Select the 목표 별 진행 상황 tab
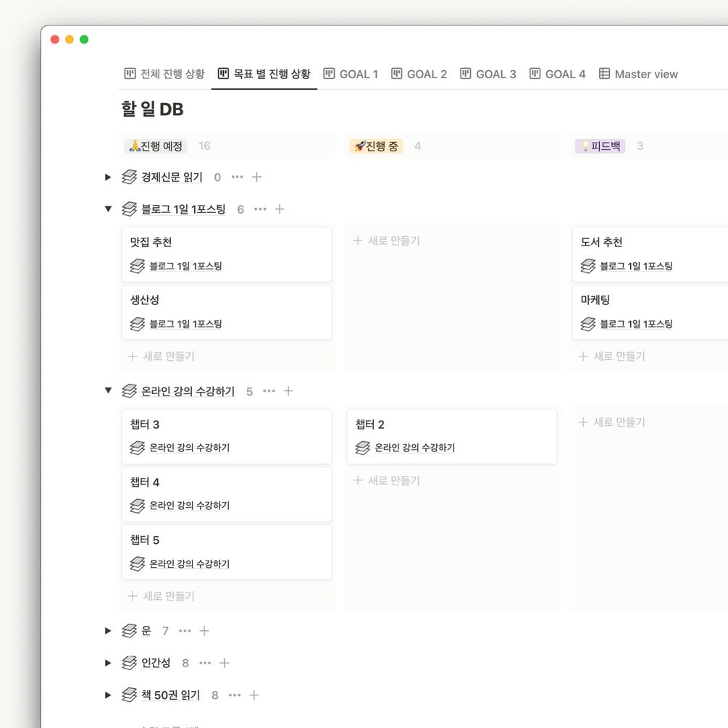The height and width of the screenshot is (728, 728). click(x=264, y=74)
